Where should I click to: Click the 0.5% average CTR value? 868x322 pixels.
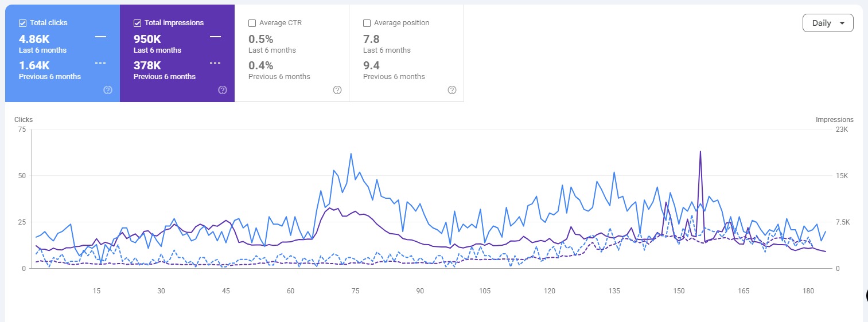pos(260,40)
